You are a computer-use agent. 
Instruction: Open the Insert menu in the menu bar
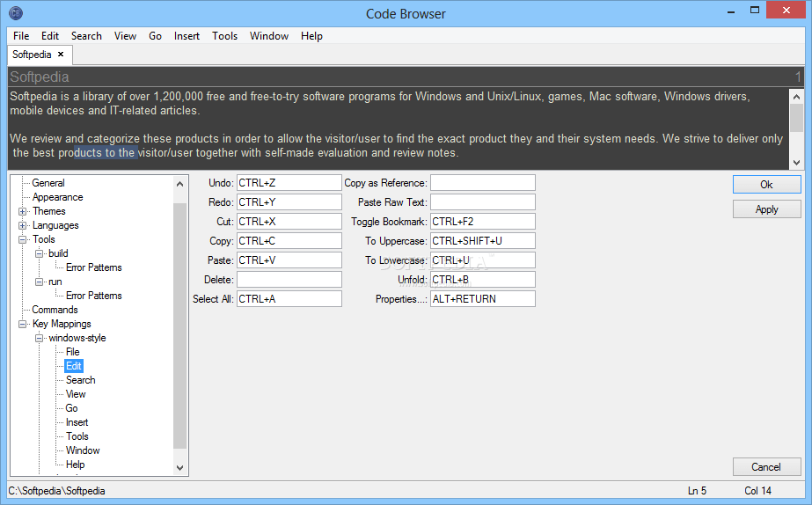187,36
